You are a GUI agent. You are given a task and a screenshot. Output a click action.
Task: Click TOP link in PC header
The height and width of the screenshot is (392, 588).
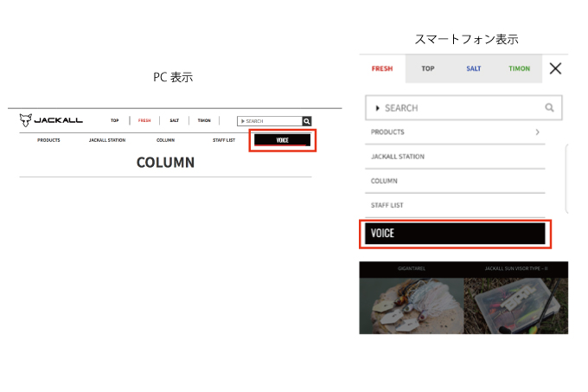114,121
